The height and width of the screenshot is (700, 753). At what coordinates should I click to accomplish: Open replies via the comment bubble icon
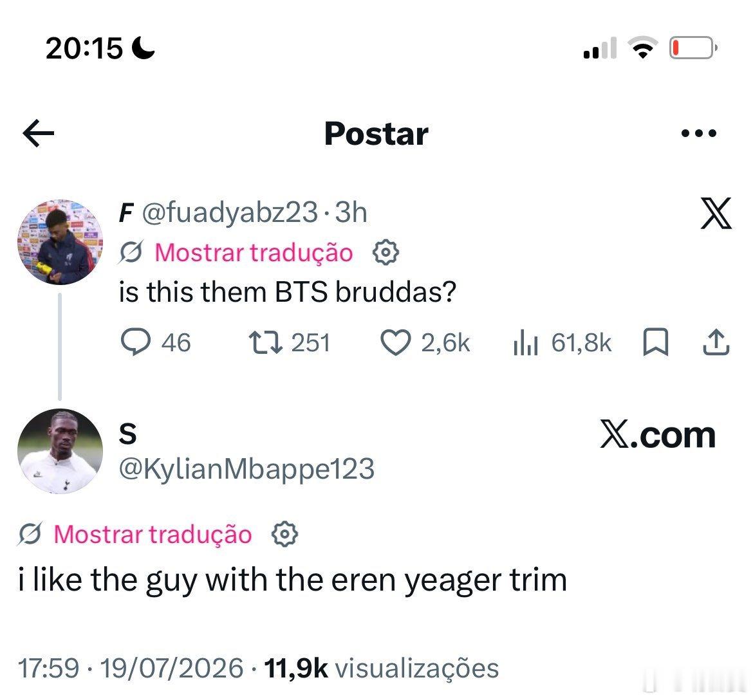coord(135,342)
